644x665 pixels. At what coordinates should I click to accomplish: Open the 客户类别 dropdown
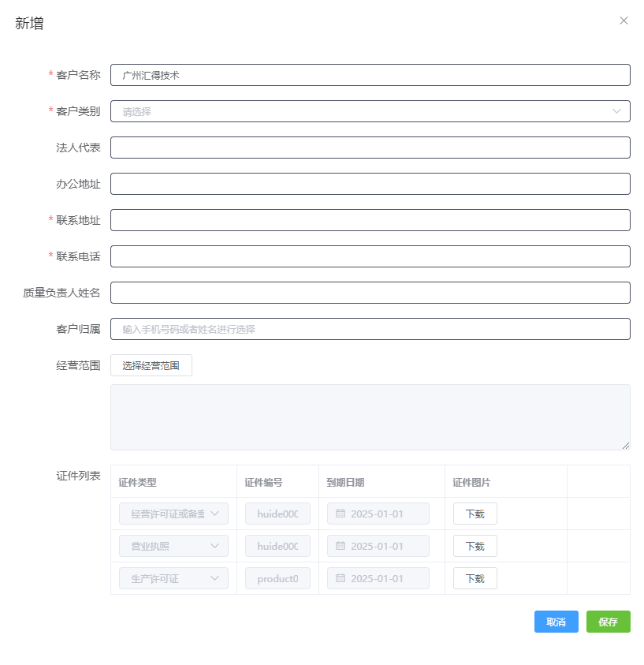point(370,111)
